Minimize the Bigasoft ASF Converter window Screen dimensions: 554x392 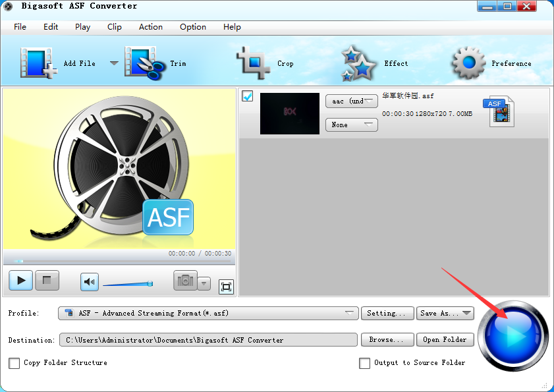[x=487, y=7]
